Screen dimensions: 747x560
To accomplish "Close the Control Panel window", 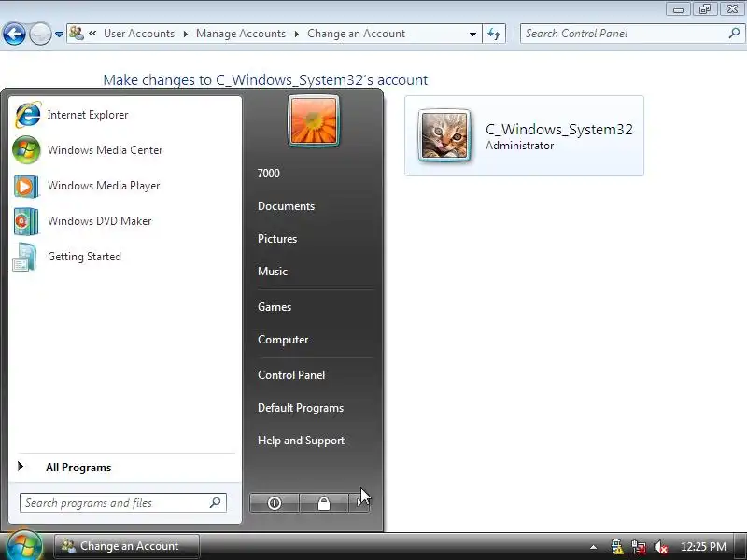I will (x=732, y=9).
